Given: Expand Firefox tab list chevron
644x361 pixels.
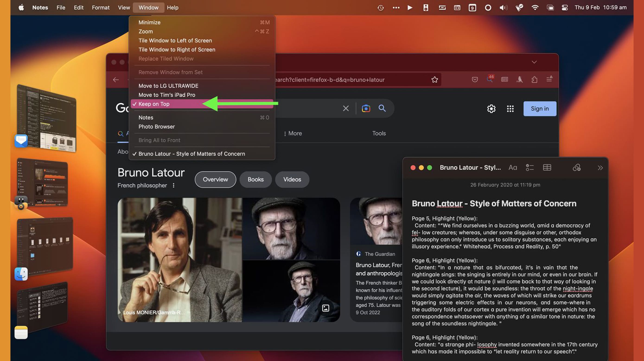Looking at the screenshot, I should click(x=534, y=62).
